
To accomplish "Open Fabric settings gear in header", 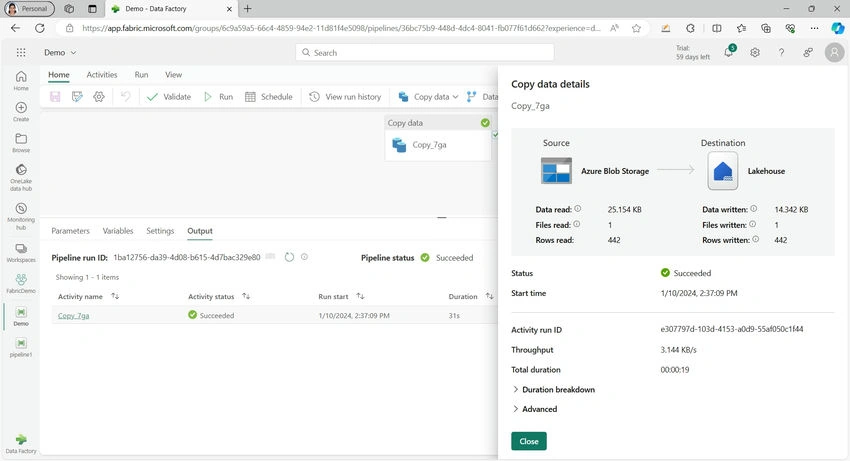I will pos(755,53).
